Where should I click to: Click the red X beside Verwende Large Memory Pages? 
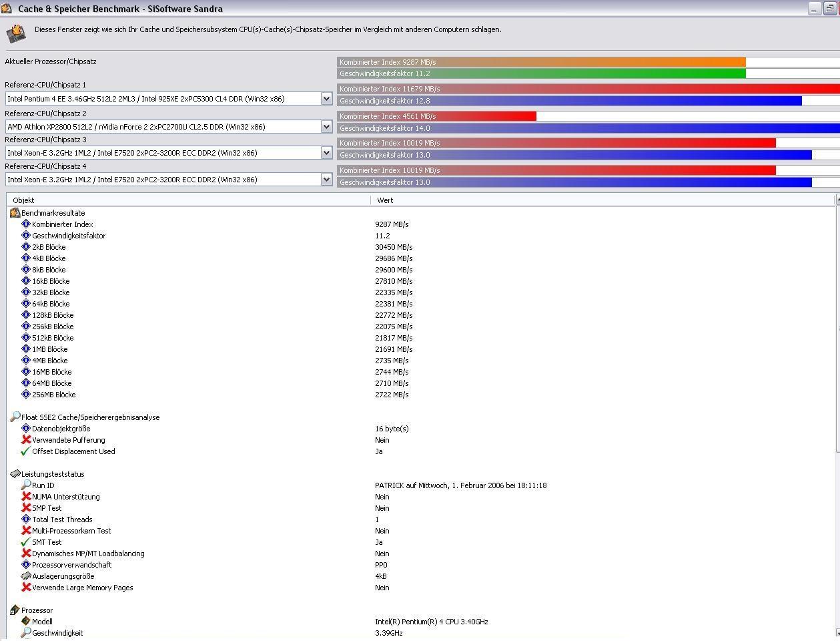[x=26, y=588]
